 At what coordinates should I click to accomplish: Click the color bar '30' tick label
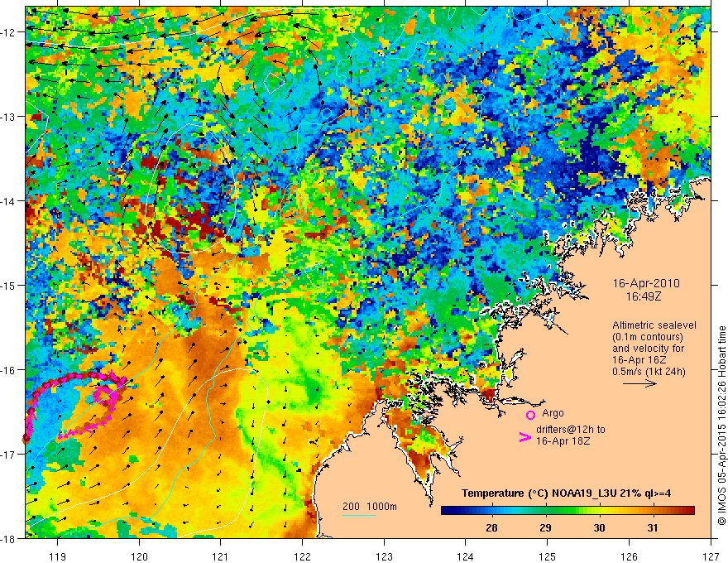click(599, 527)
